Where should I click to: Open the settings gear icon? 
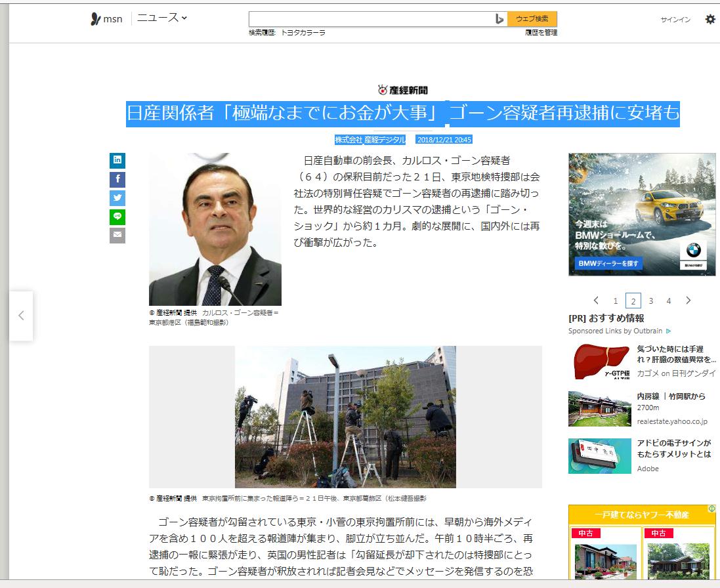click(x=710, y=19)
